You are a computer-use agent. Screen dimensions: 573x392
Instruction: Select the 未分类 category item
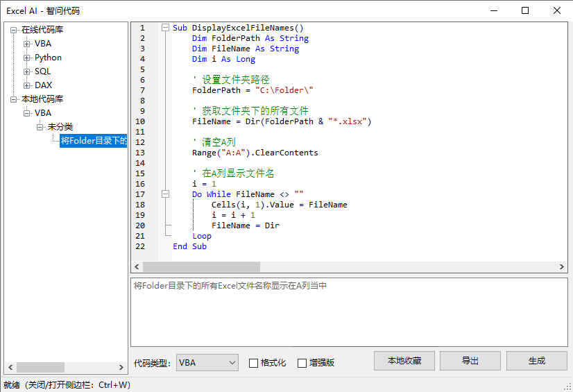[x=60, y=127]
